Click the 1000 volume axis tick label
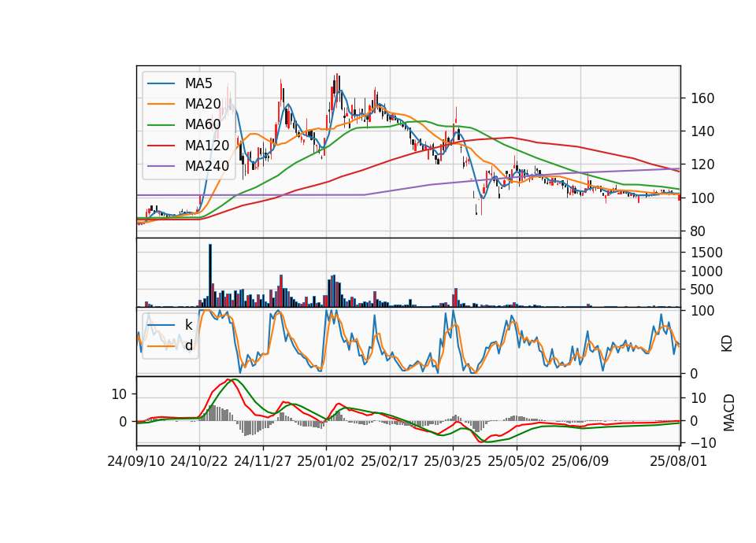The width and height of the screenshot is (756, 543). [706, 271]
